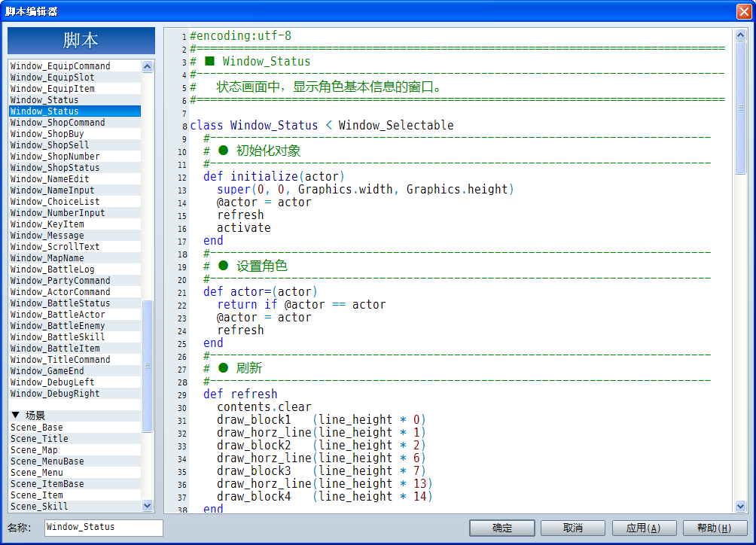Select the Window_BattleStatus script
The width and height of the screenshot is (756, 545).
tap(75, 303)
